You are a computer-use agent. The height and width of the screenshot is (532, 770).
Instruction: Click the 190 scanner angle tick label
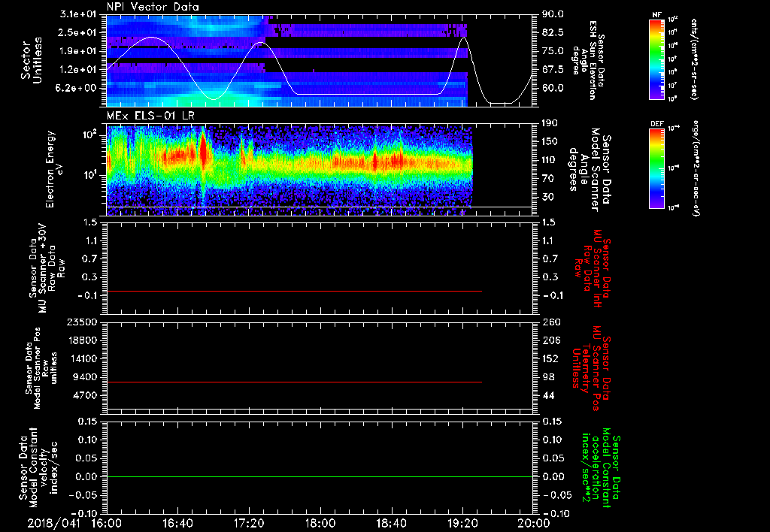[x=550, y=123]
